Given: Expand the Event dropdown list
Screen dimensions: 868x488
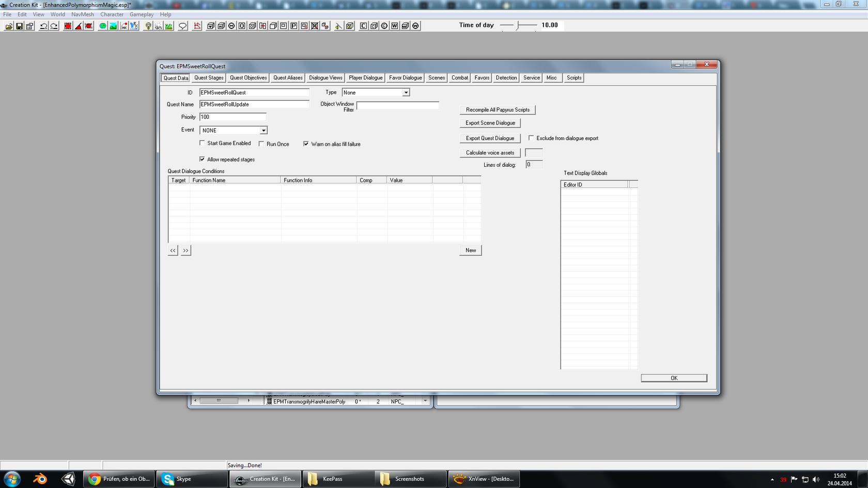Looking at the screenshot, I should click(x=263, y=131).
